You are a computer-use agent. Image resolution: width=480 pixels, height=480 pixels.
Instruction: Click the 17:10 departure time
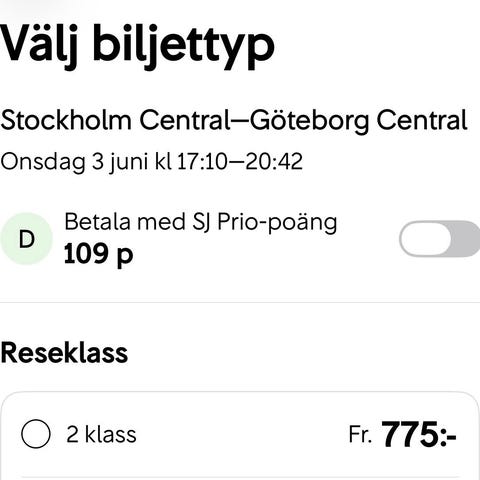202,162
